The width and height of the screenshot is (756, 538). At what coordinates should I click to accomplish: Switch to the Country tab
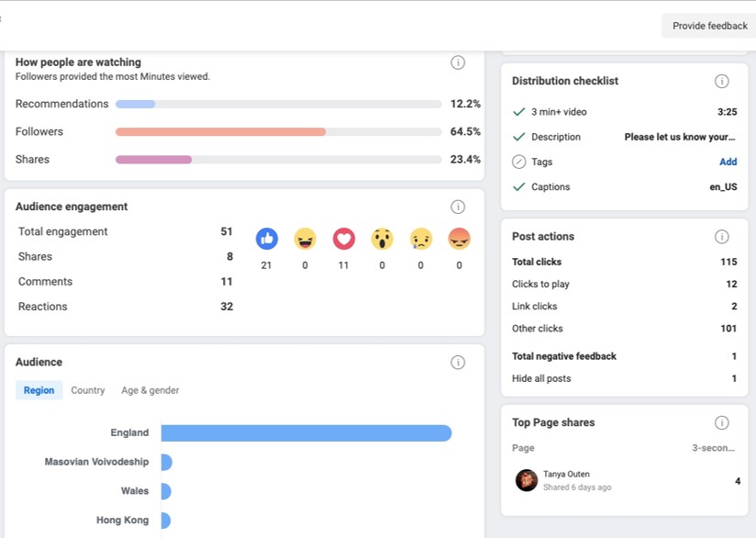pyautogui.click(x=88, y=390)
